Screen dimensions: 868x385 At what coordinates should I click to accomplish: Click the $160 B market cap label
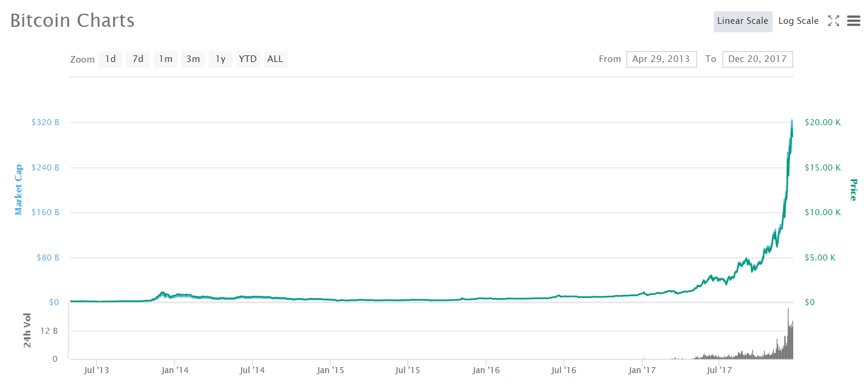[x=45, y=213]
